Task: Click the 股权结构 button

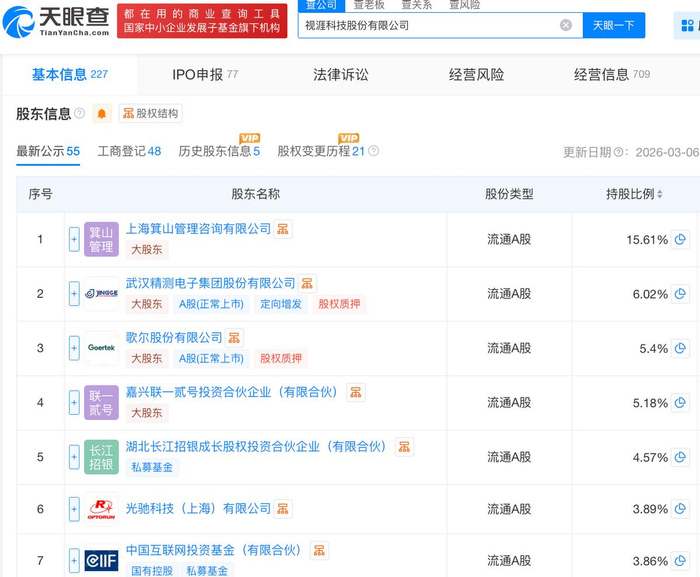Action: click(x=150, y=114)
